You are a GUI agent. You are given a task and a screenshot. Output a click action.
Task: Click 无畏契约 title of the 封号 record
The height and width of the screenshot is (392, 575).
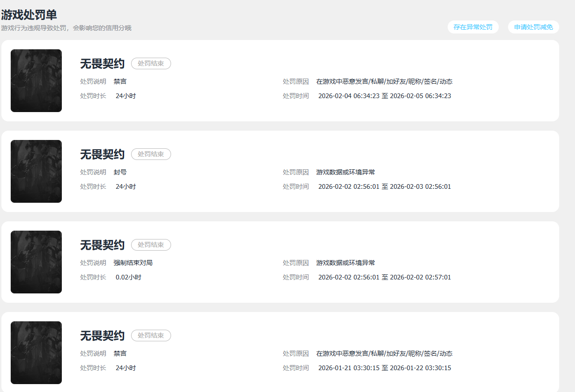pyautogui.click(x=102, y=154)
